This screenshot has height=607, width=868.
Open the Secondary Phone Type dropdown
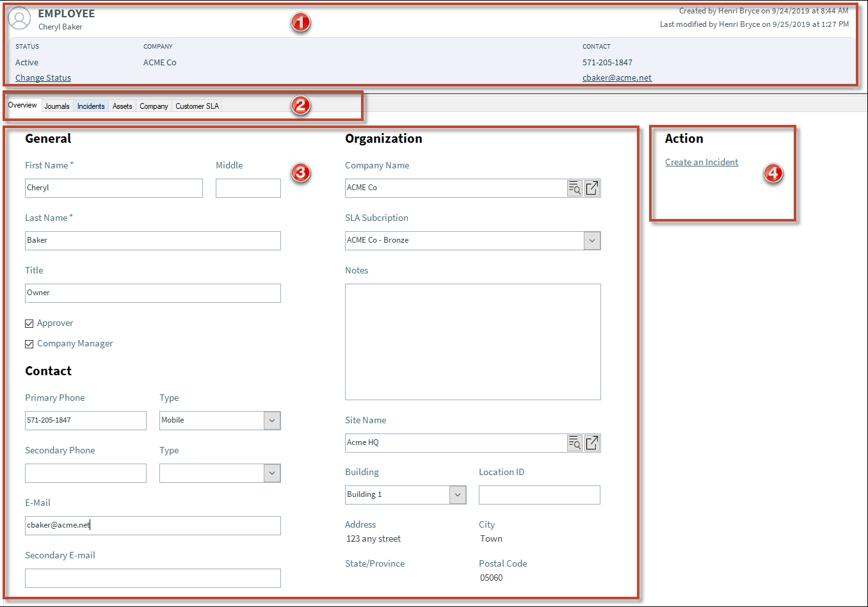(272, 473)
